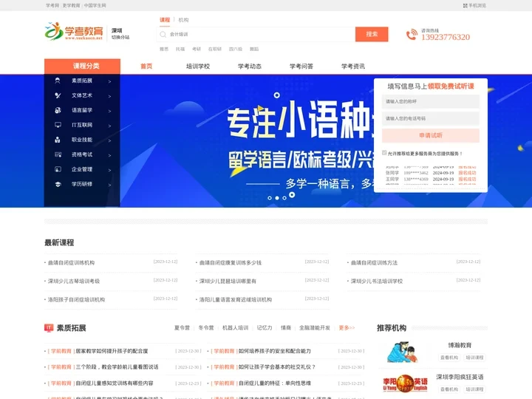Open the 学考资讯 navigation item
The image size is (532, 399).
(x=353, y=66)
